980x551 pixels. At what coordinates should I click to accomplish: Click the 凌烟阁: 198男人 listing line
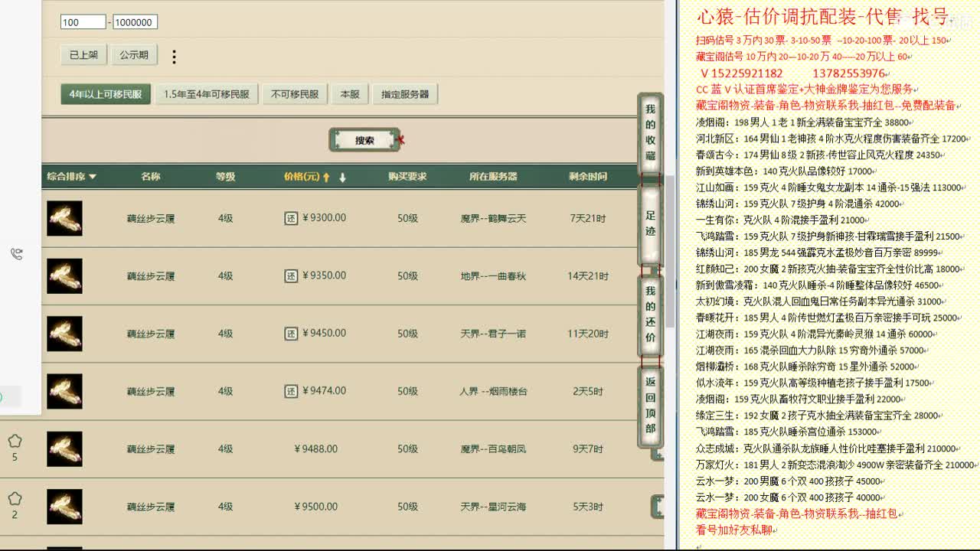tap(802, 122)
